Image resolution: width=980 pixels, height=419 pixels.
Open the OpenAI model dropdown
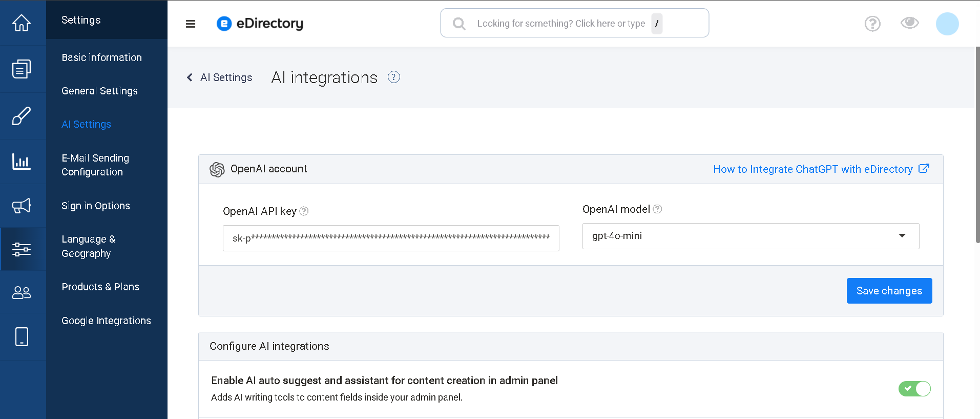[750, 236]
